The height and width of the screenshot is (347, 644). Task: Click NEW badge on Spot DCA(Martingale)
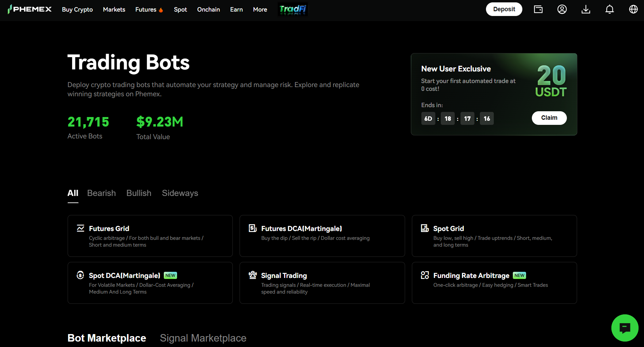(170, 276)
